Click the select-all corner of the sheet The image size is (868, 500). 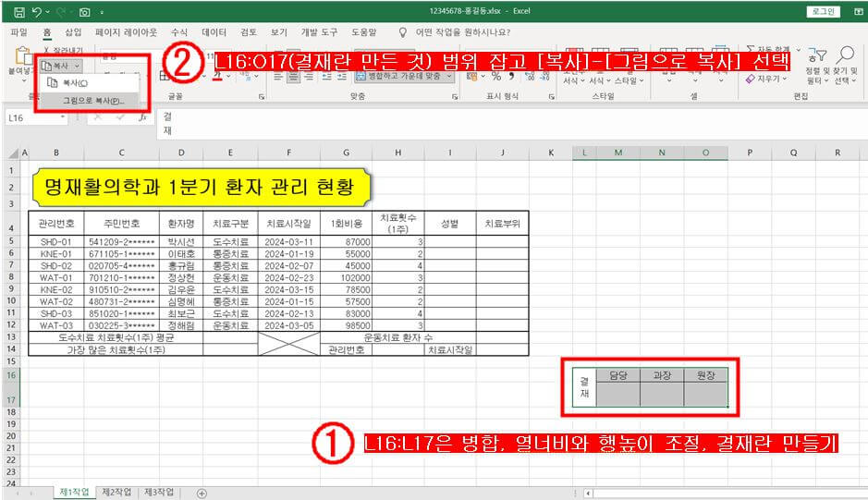[12, 152]
